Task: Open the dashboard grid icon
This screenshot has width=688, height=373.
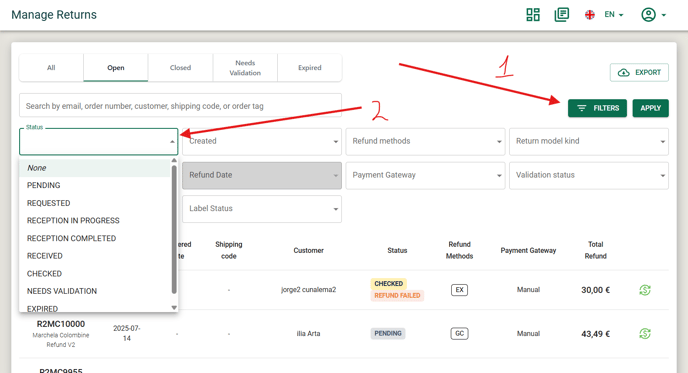Action: [533, 14]
